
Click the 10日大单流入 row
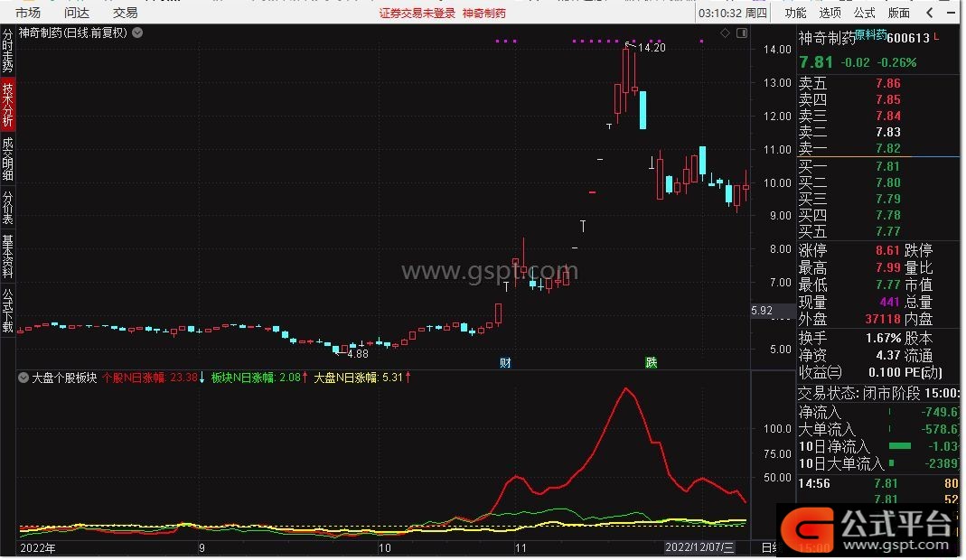pyautogui.click(x=878, y=463)
